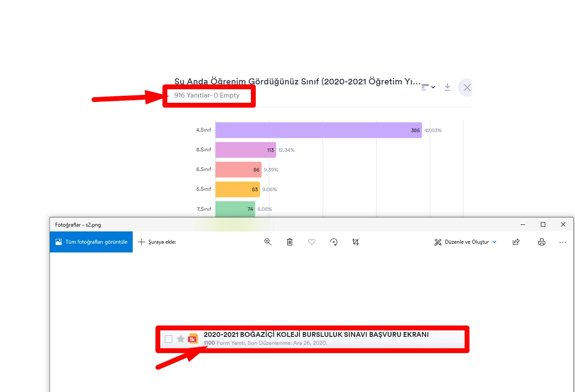Close the chart panel with the X button
This screenshot has height=392, width=575.
pos(466,87)
